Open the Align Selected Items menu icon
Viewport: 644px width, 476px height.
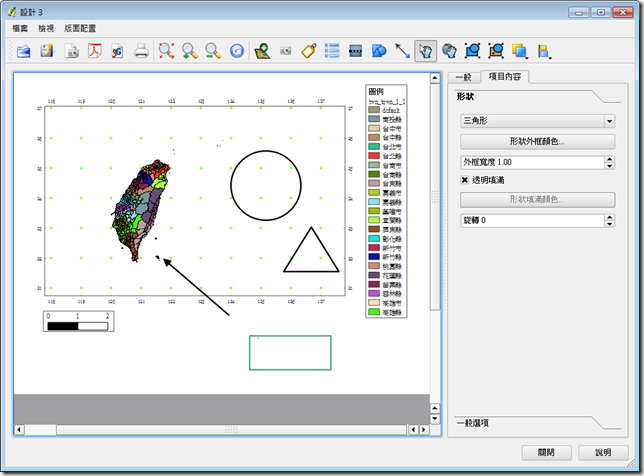click(544, 51)
